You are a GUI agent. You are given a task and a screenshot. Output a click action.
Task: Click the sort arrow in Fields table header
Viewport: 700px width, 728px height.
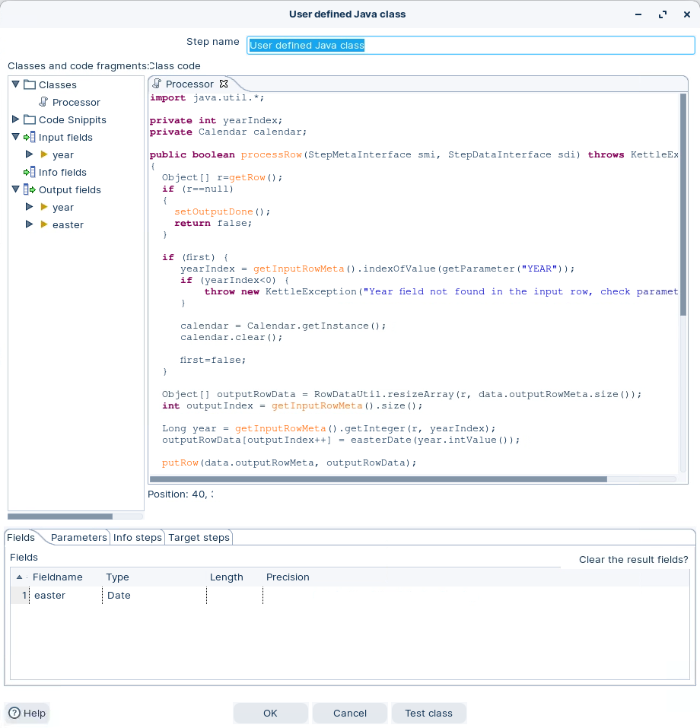coord(19,577)
